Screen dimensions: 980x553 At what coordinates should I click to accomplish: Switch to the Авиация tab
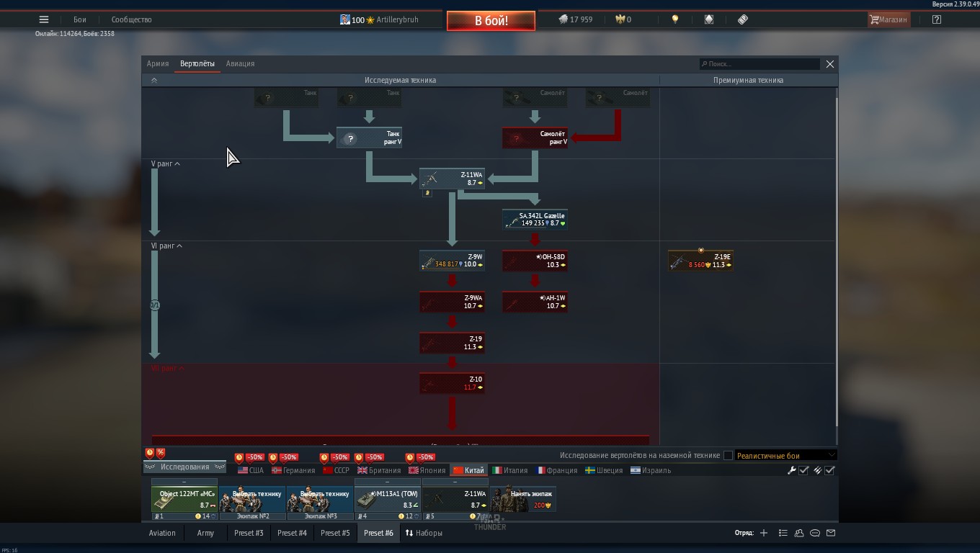tap(240, 63)
